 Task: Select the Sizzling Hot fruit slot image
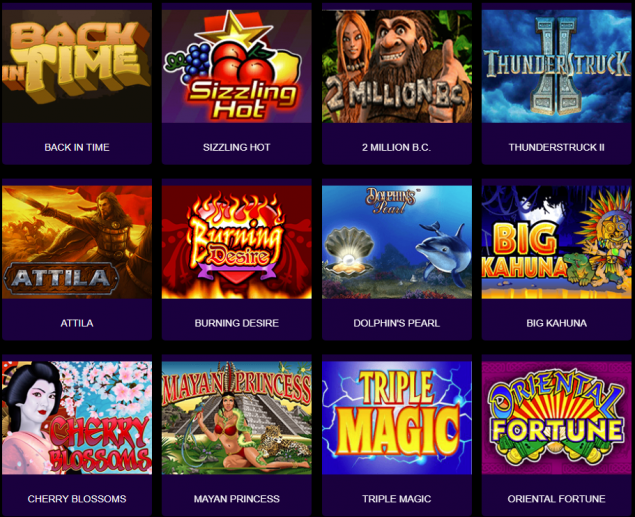(237, 66)
